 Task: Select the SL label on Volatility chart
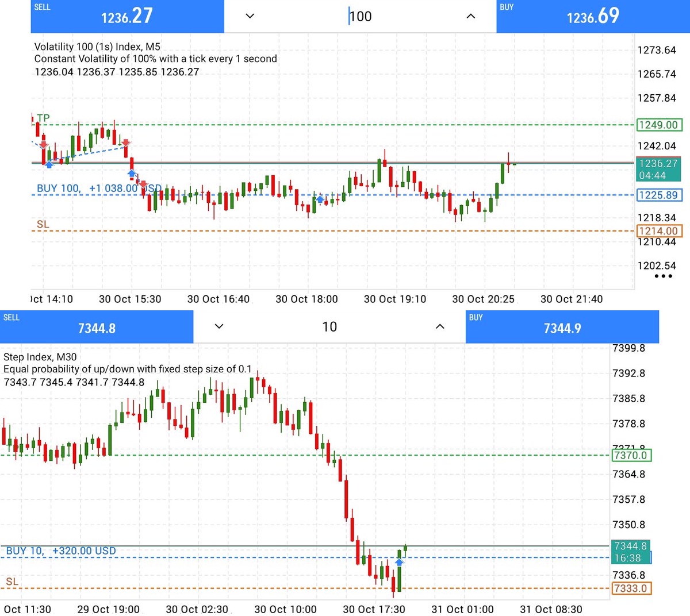pyautogui.click(x=43, y=225)
